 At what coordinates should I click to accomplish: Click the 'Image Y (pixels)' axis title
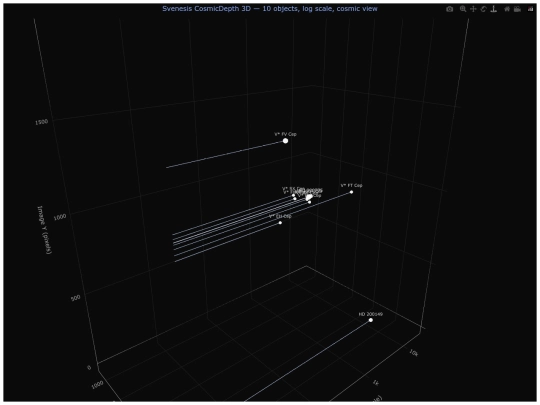[x=44, y=230]
